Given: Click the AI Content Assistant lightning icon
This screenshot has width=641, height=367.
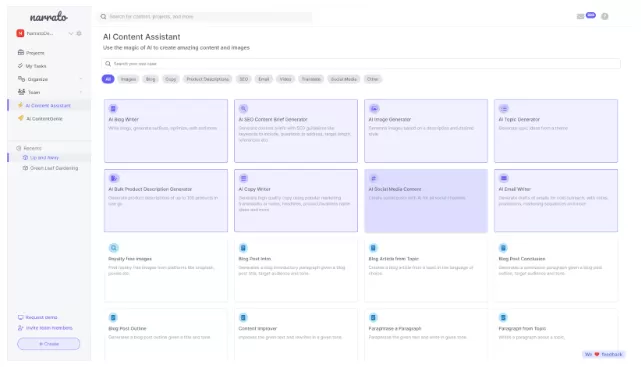Looking at the screenshot, I should point(20,105).
